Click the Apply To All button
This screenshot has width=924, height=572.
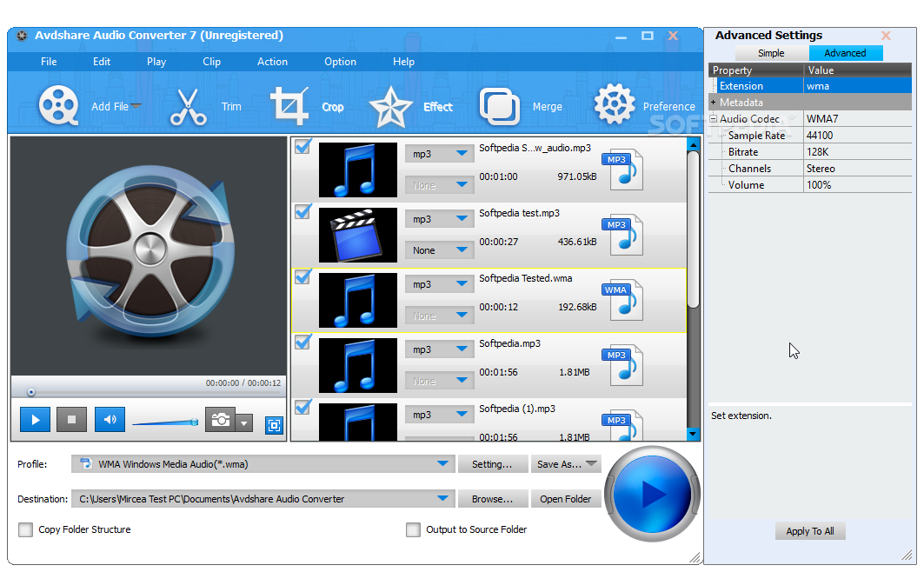pyautogui.click(x=809, y=531)
